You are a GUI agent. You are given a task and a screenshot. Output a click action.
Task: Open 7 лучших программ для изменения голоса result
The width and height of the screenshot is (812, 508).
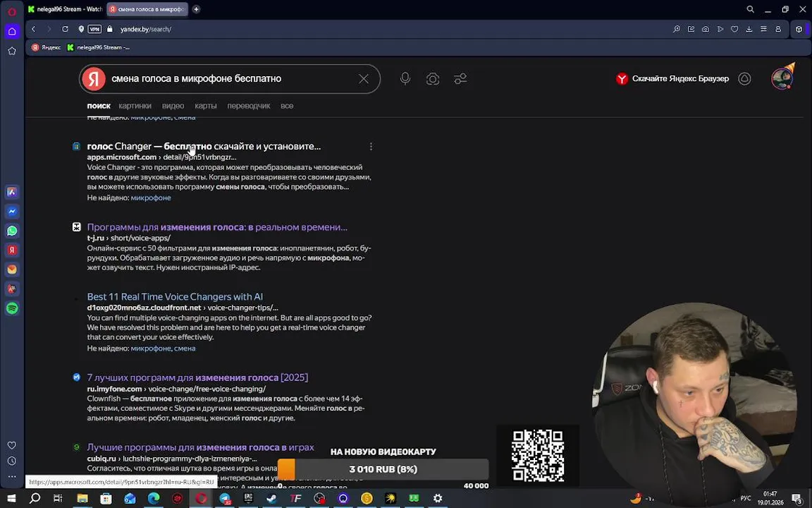197,377
